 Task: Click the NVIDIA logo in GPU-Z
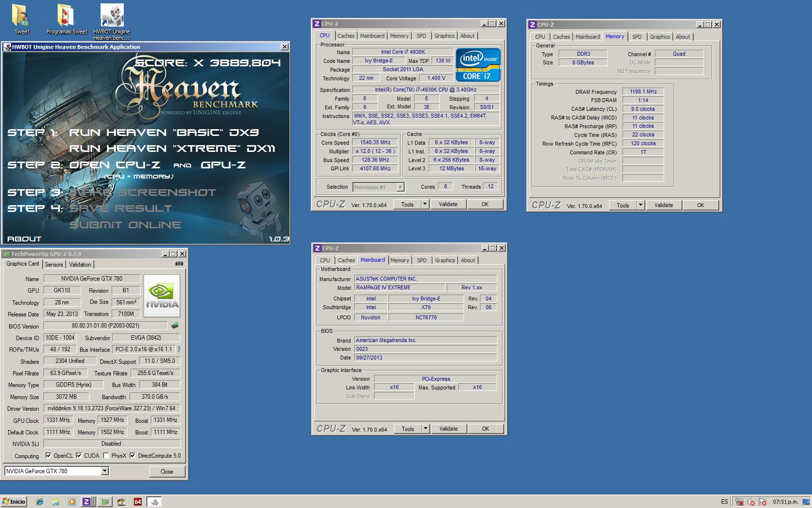pyautogui.click(x=162, y=296)
